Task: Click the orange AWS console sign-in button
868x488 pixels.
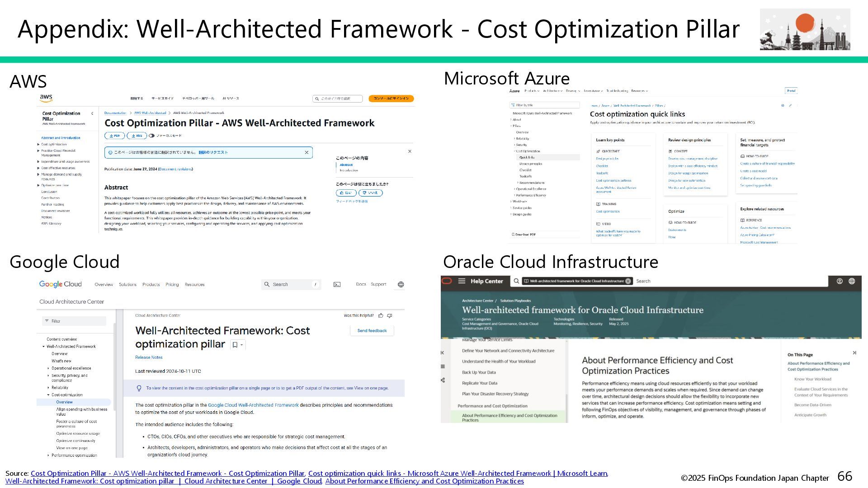Action: point(391,99)
